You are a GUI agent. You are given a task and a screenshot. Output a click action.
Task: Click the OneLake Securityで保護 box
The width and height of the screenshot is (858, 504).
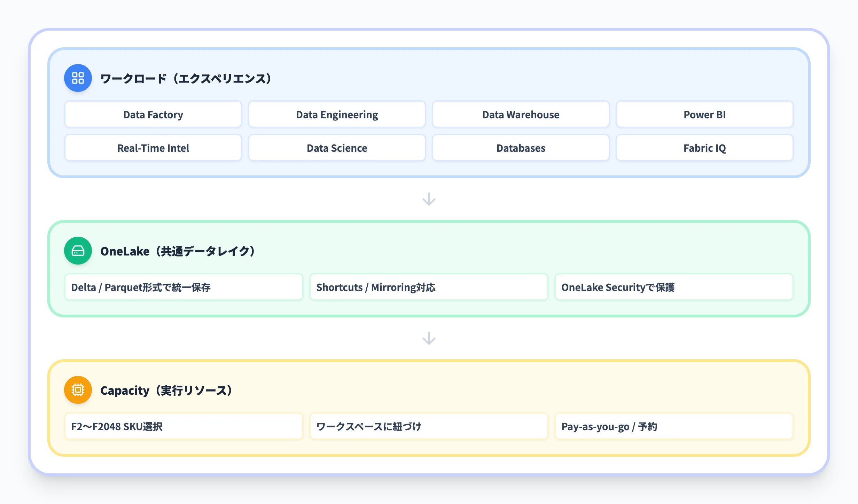pyautogui.click(x=674, y=287)
